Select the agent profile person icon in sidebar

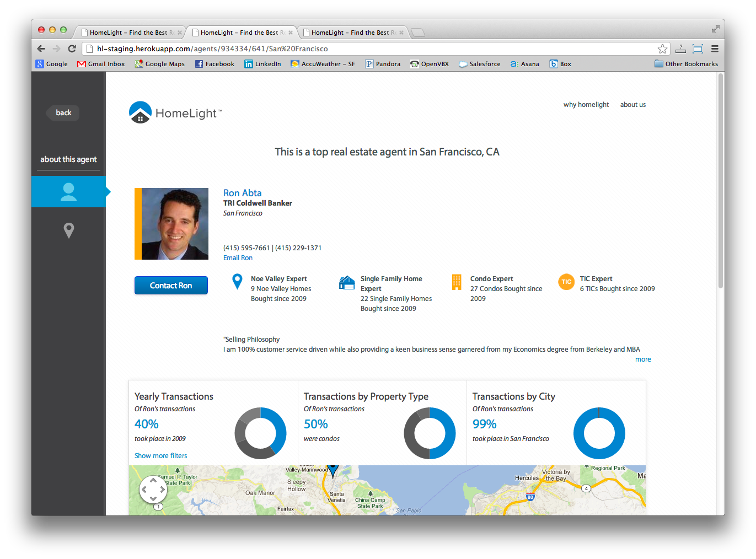click(68, 192)
